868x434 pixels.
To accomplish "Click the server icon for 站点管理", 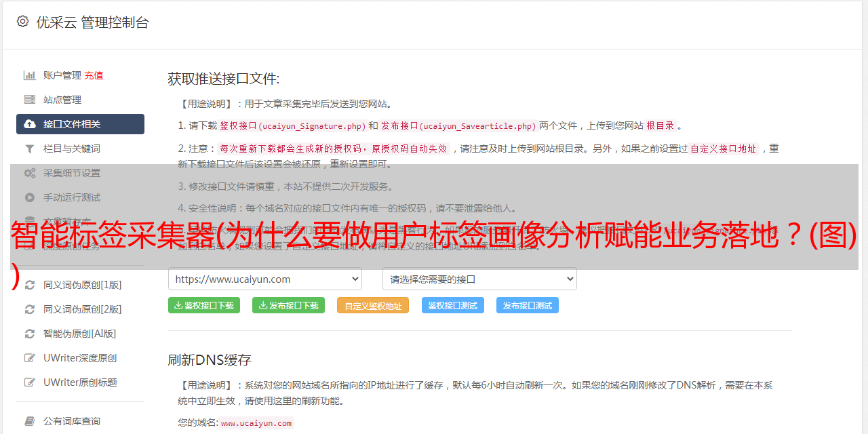I will coord(30,100).
